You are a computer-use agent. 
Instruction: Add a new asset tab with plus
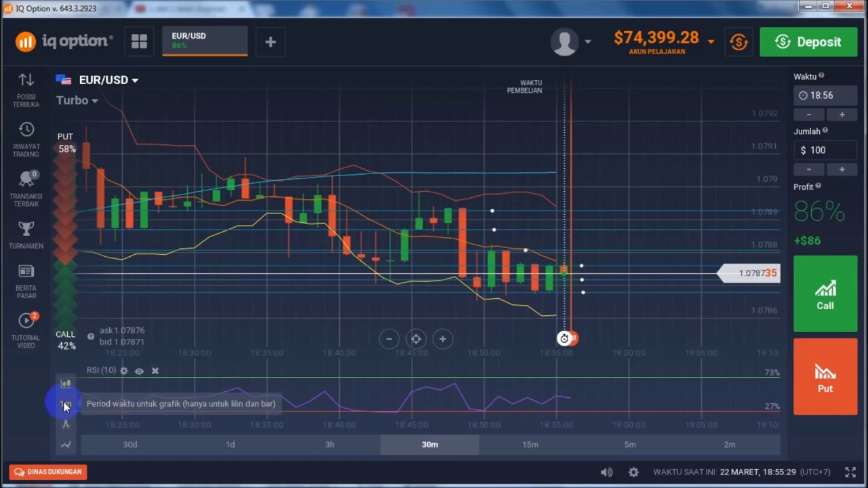(271, 42)
